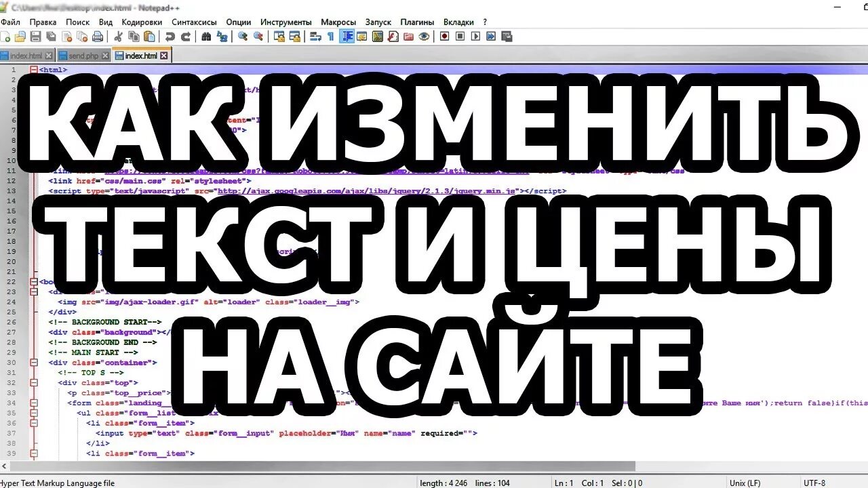
Task: Collapse the li fold on line 36
Action: point(34,422)
